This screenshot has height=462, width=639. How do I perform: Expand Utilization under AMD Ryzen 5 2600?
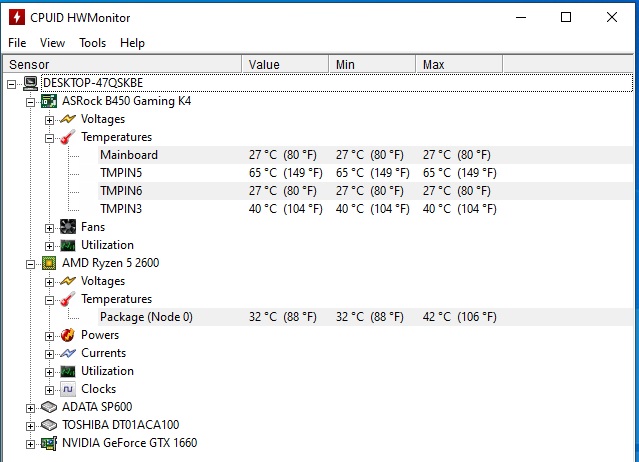pyautogui.click(x=49, y=372)
